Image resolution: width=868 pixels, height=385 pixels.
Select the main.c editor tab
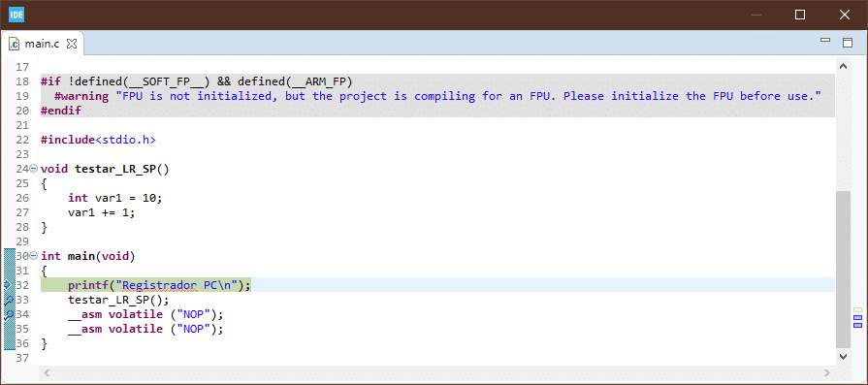(x=42, y=44)
